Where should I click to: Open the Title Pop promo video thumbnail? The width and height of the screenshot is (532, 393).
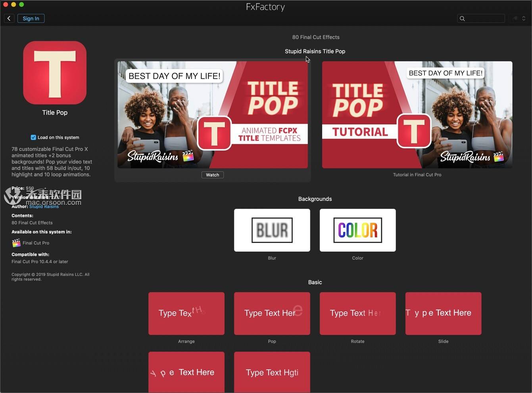point(213,115)
